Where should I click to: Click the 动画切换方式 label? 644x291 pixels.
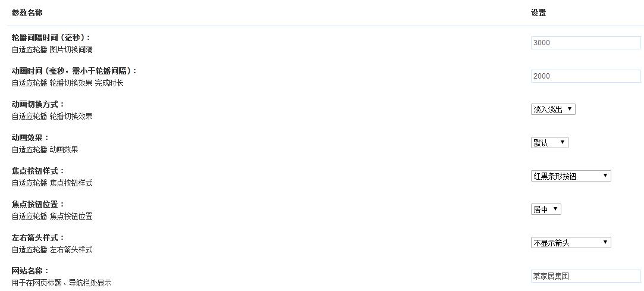pos(38,104)
